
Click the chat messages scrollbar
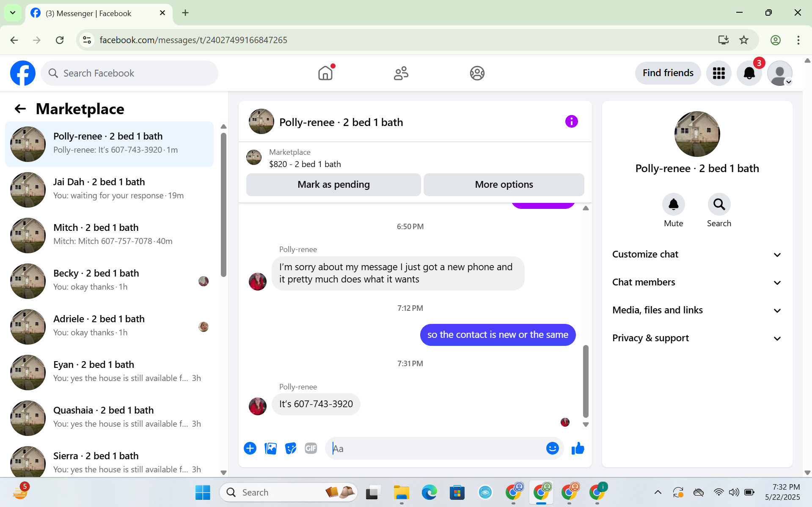(x=586, y=381)
